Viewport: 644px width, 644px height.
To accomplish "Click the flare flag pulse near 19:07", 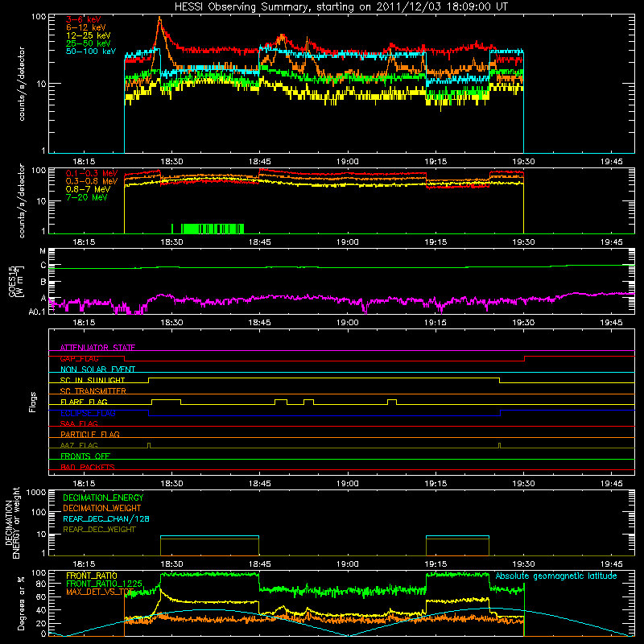I will [392, 401].
